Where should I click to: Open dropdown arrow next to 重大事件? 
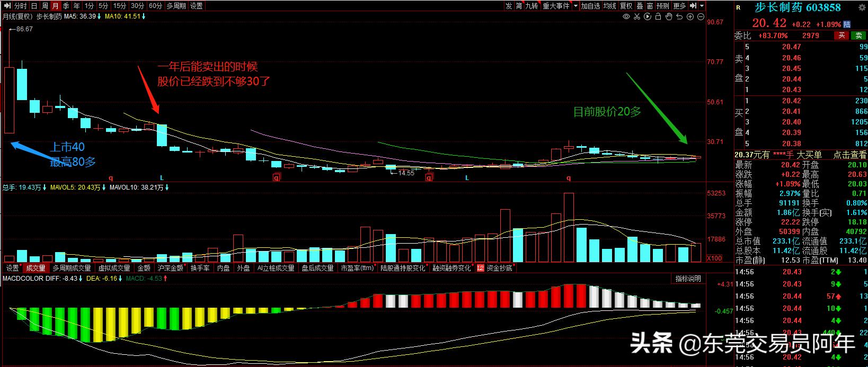coord(575,6)
